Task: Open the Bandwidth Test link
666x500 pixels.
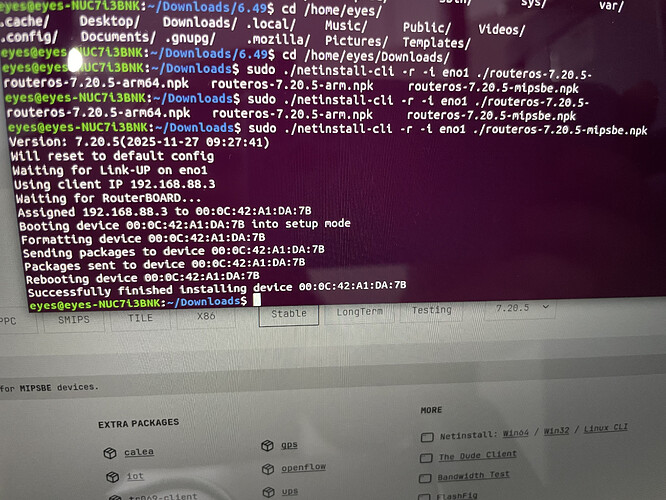Action: pyautogui.click(x=473, y=476)
